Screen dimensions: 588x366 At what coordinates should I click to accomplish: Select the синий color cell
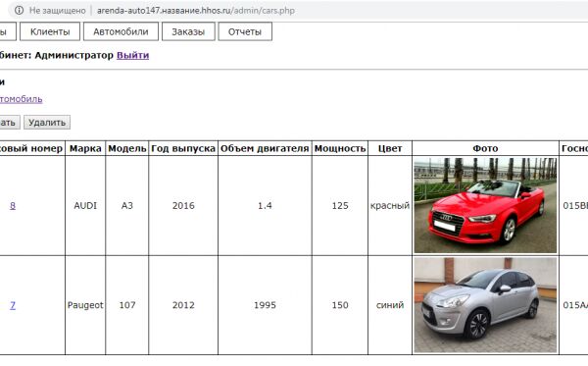(390, 305)
